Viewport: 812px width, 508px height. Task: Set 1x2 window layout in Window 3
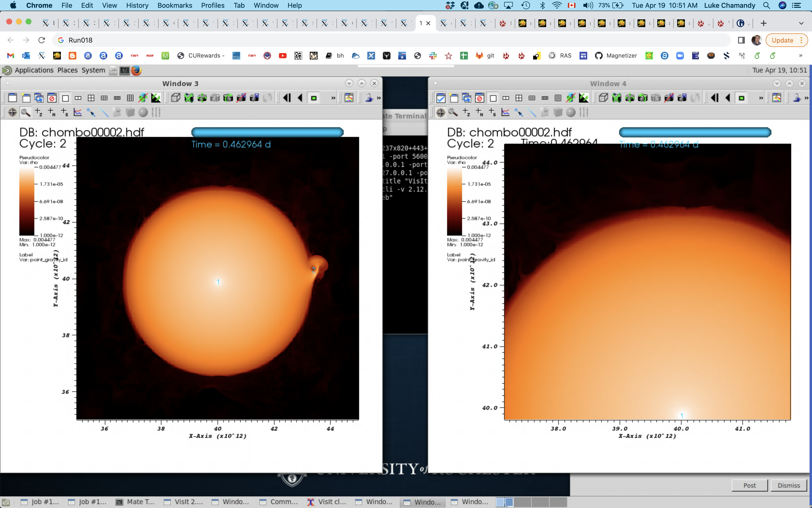click(78, 98)
